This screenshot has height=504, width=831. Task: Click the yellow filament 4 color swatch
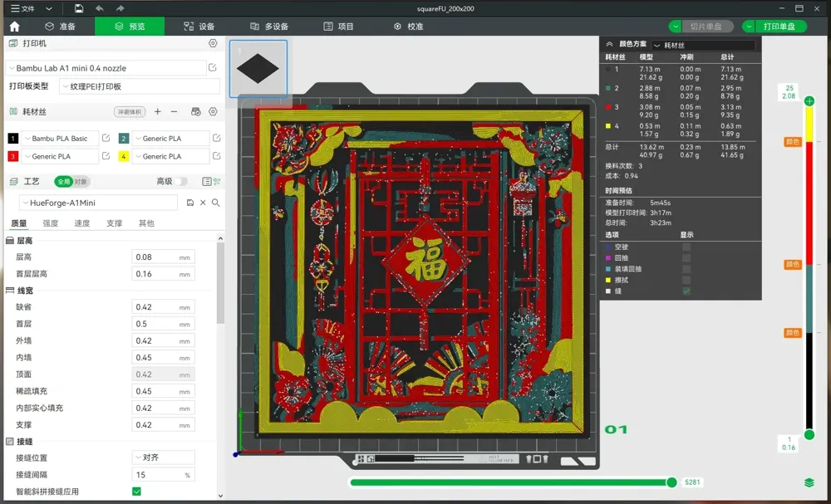pos(124,157)
